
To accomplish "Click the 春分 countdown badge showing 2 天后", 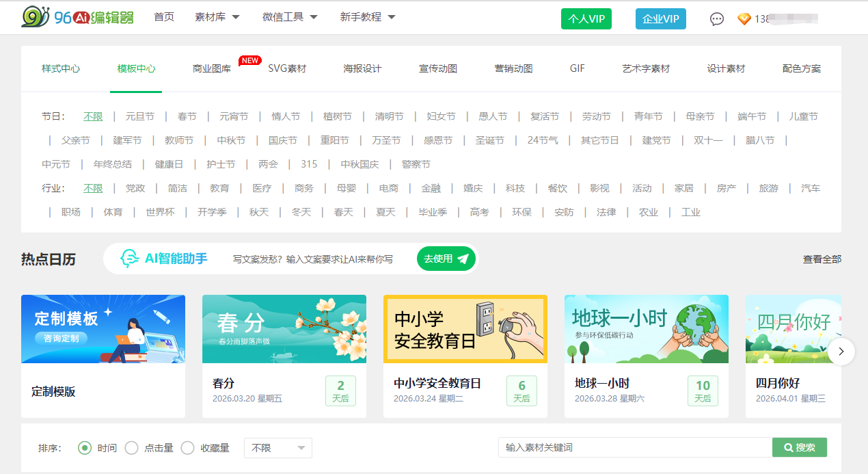I will click(x=340, y=391).
